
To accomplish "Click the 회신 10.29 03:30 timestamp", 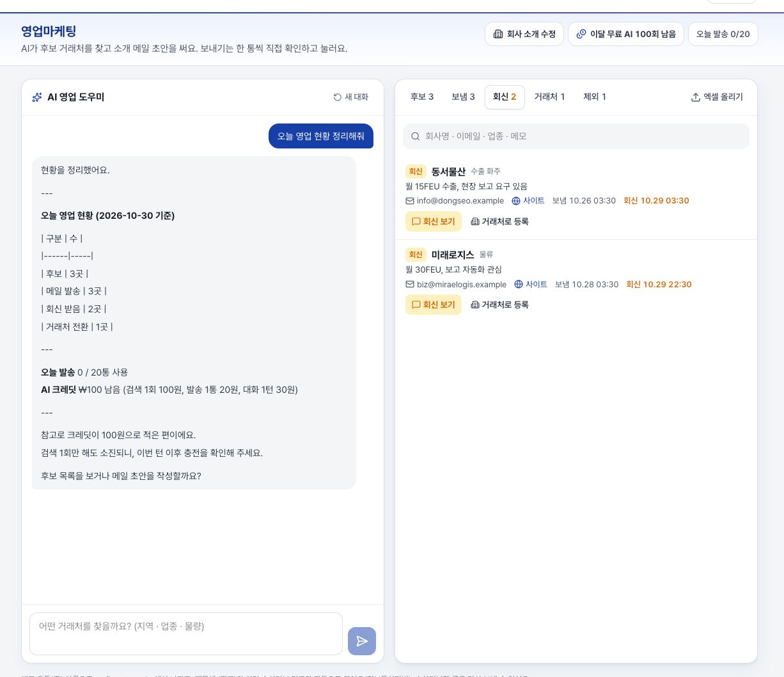I will (656, 201).
